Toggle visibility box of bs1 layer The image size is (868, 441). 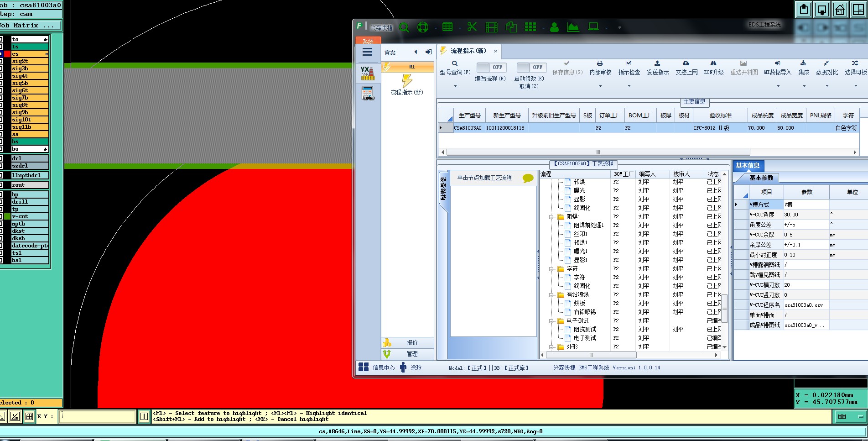(1, 260)
